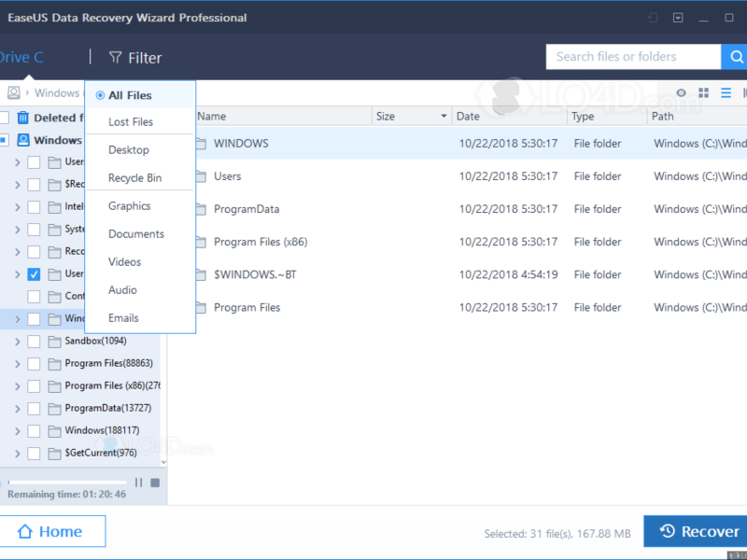The width and height of the screenshot is (747, 560).
Task: Expand the Windows(188117) tree node
Action: (18, 431)
